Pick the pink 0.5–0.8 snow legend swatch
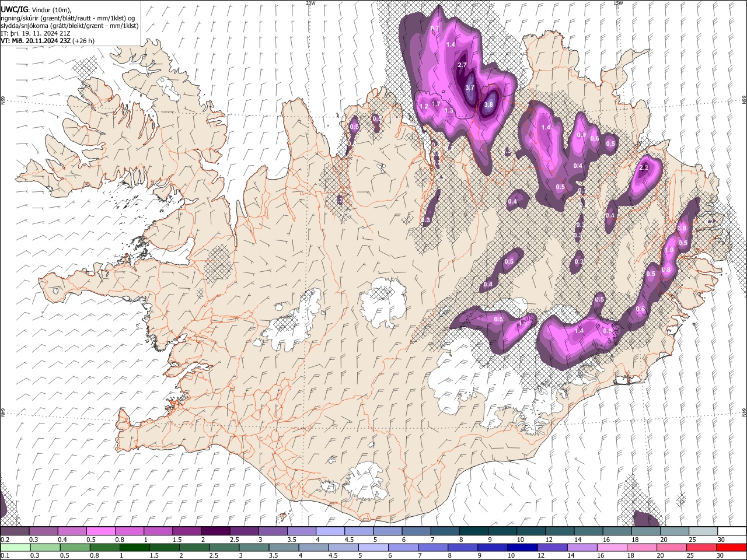 point(100,531)
